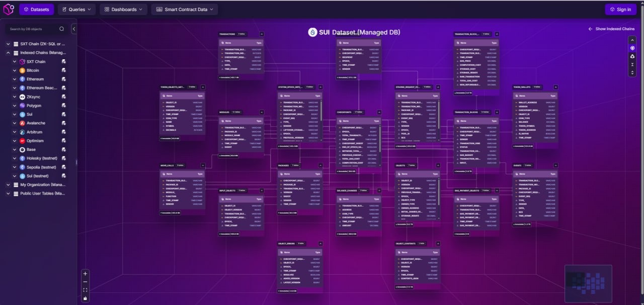Click the expand-all tables icon

click(632, 72)
